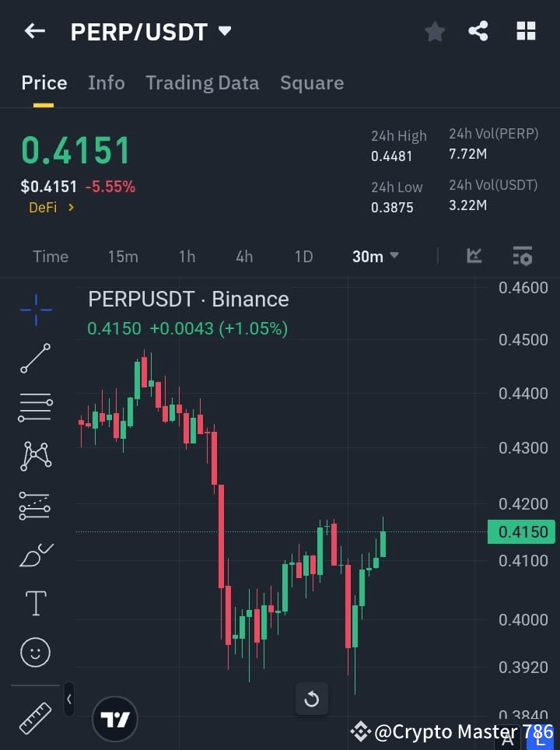Collapse the drawing toolbar with the chevron
This screenshot has height=750, width=560.
pyautogui.click(x=69, y=699)
